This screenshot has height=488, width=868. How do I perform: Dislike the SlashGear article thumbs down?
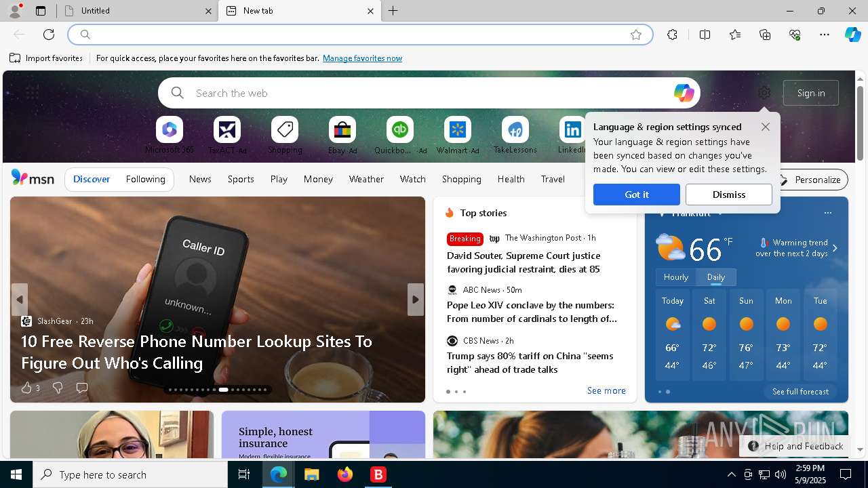[58, 388]
